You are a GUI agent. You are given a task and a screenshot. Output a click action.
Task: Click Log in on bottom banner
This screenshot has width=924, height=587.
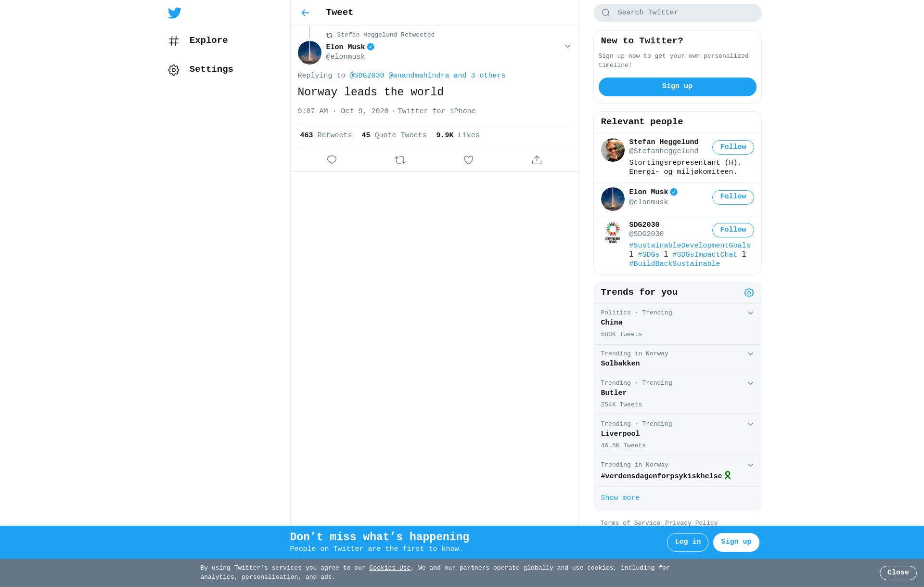687,542
